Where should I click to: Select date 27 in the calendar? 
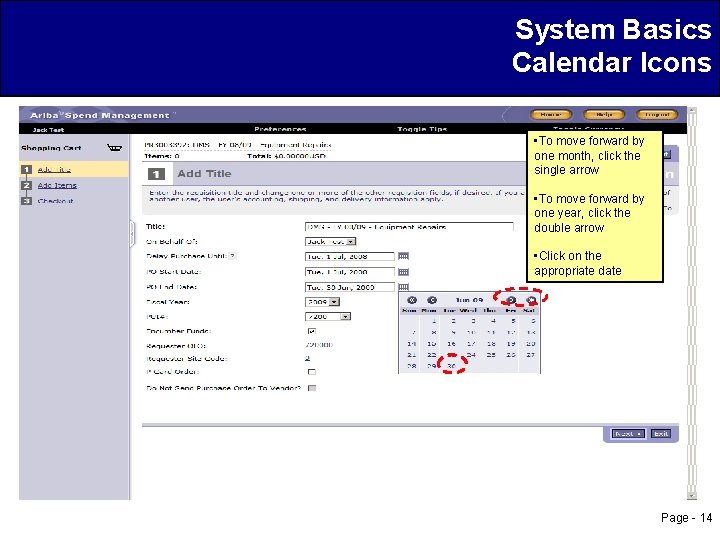tap(530, 354)
